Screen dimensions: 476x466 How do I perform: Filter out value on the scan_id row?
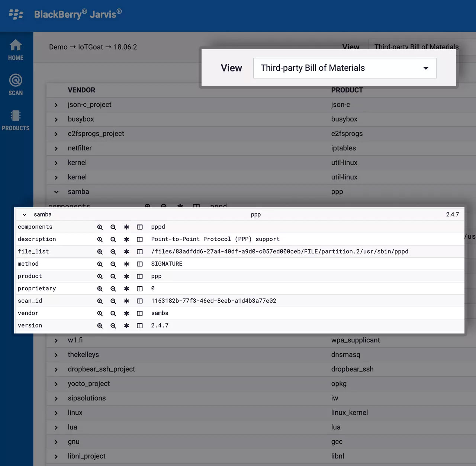click(113, 301)
